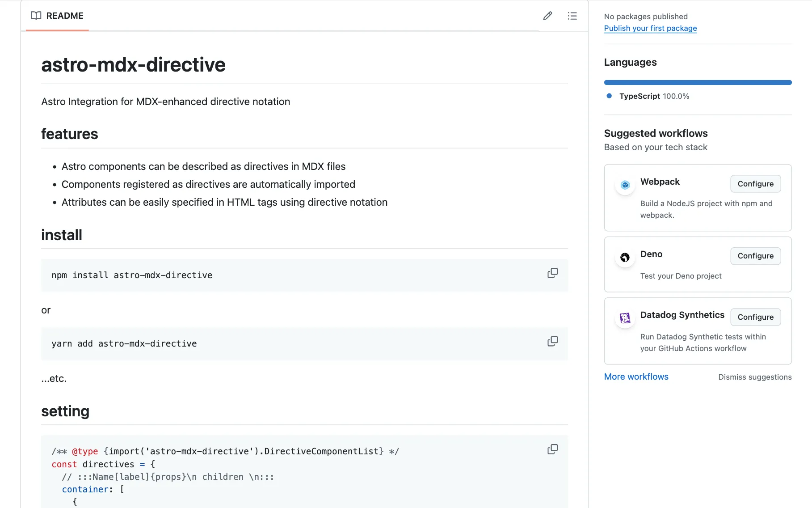
Task: Click the Datadog Synthetics logo
Action: [x=625, y=318]
